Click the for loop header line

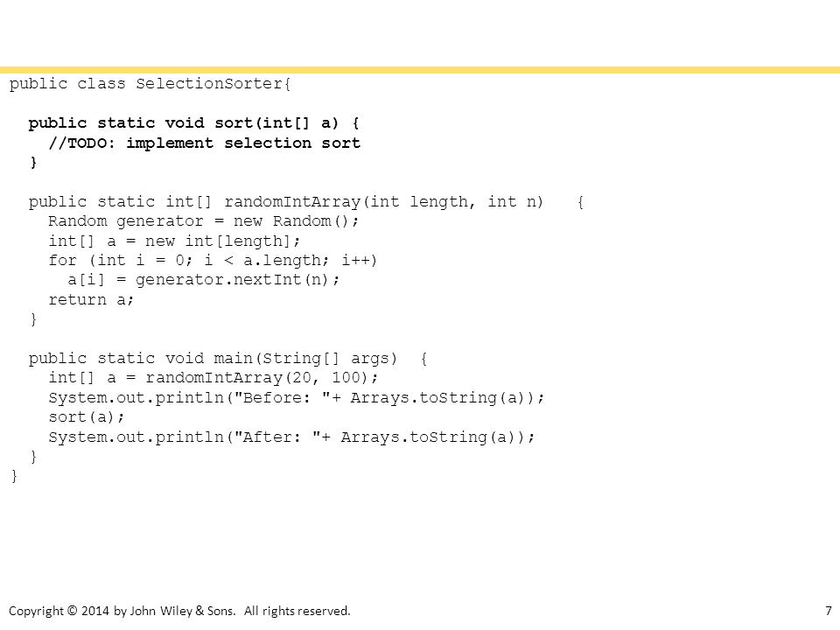213,261
